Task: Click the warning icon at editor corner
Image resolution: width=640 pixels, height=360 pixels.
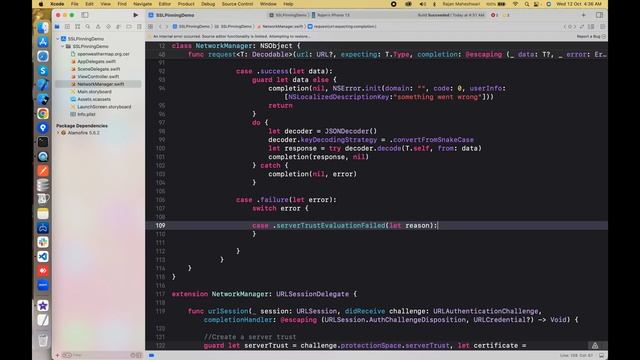Action: pyautogui.click(x=595, y=345)
